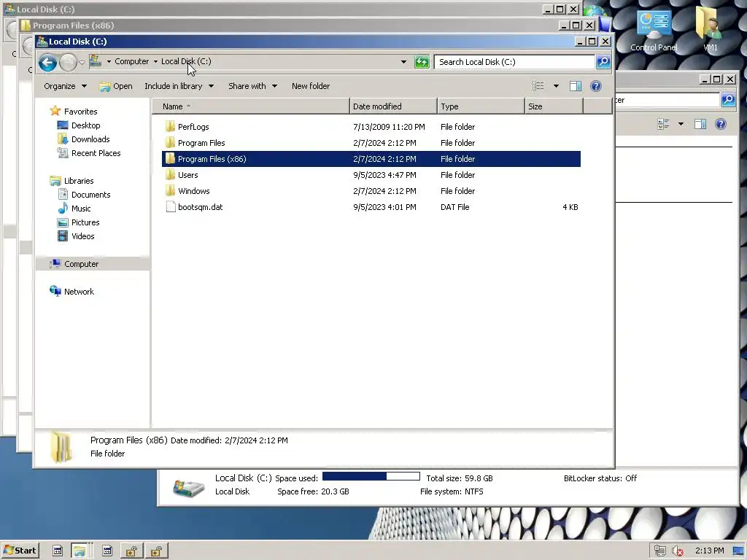This screenshot has height=560, width=747.
Task: Select the Windows folder icon
Action: click(170, 191)
